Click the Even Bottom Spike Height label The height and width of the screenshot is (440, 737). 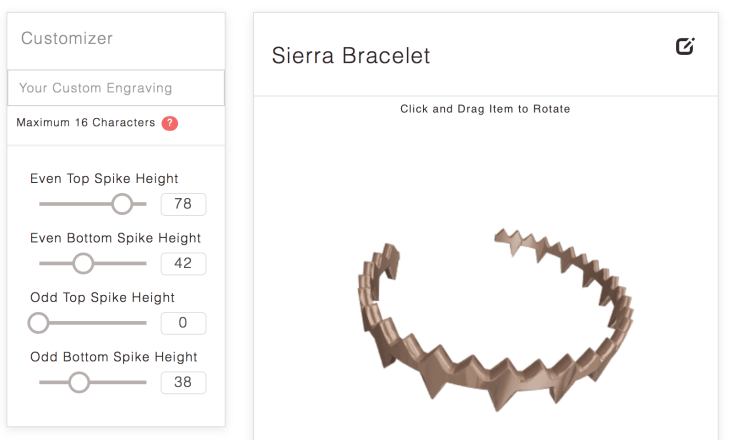point(115,238)
